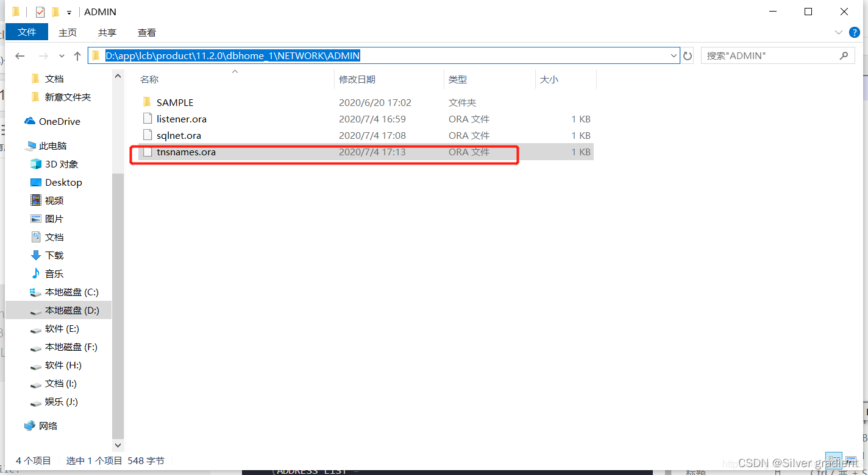Go forward with the navigation arrow

tap(43, 56)
